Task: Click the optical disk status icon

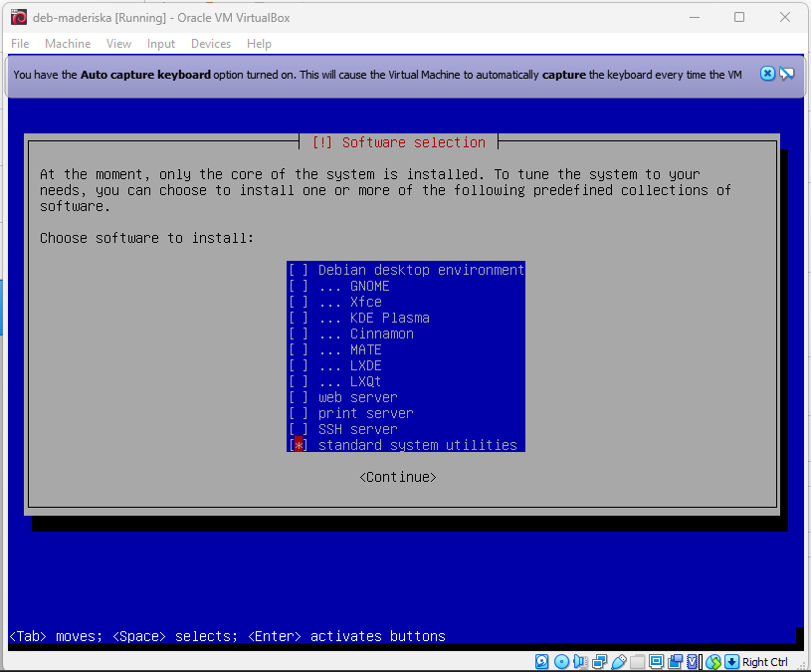Action: click(x=561, y=662)
